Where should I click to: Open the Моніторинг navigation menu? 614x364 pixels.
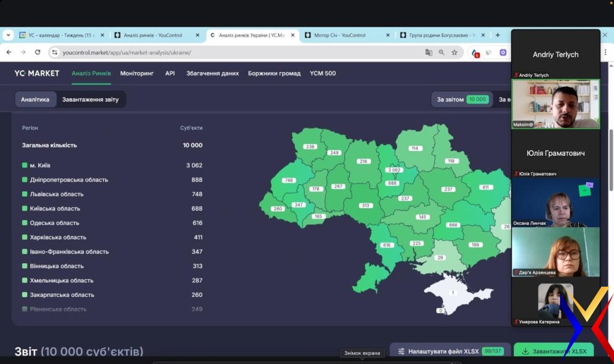point(137,73)
